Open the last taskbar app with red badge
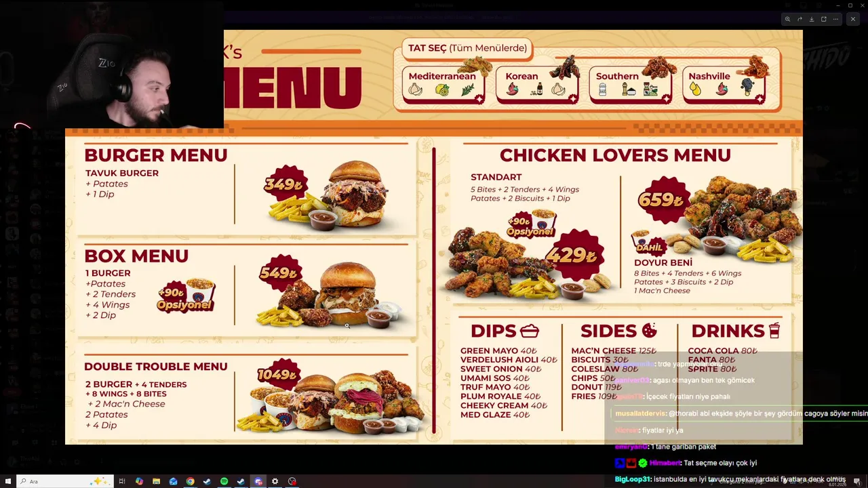The height and width of the screenshot is (488, 868). point(292,481)
